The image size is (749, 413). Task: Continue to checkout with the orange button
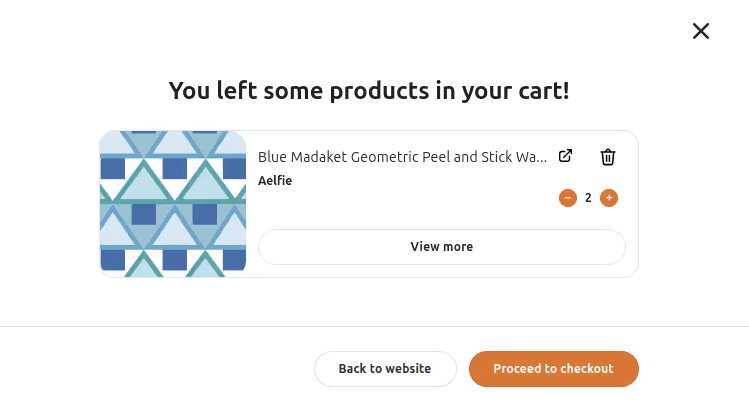coord(553,369)
